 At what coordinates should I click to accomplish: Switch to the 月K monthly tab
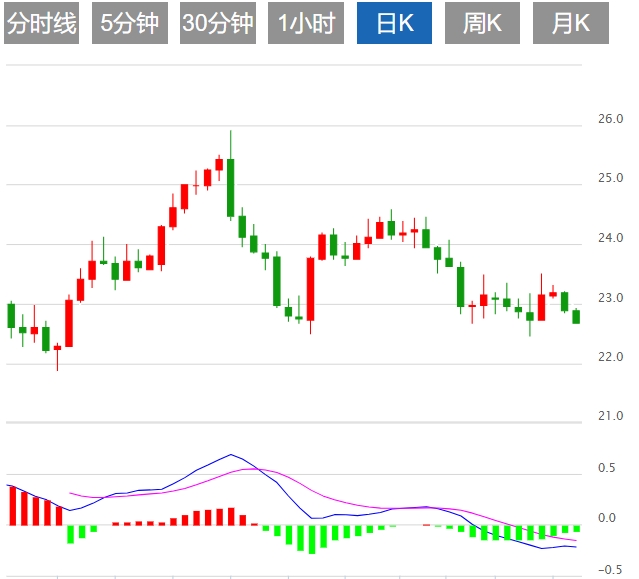coord(571,23)
